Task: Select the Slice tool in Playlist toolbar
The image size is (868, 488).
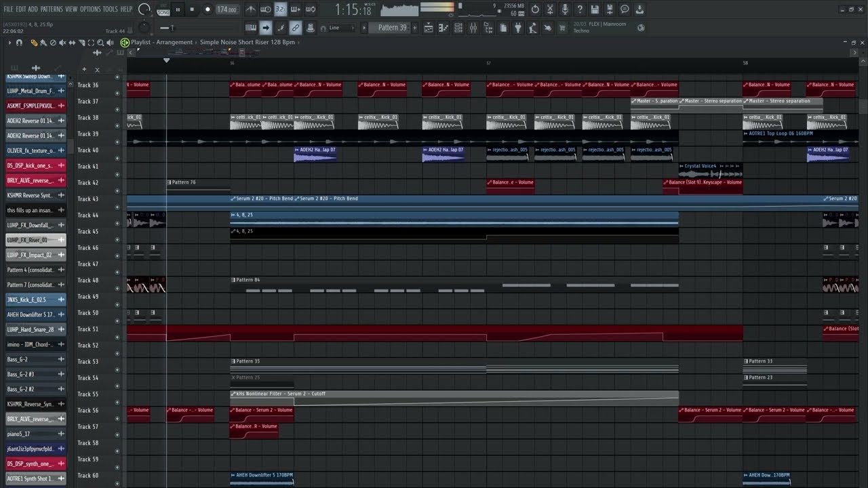Action: (x=81, y=42)
